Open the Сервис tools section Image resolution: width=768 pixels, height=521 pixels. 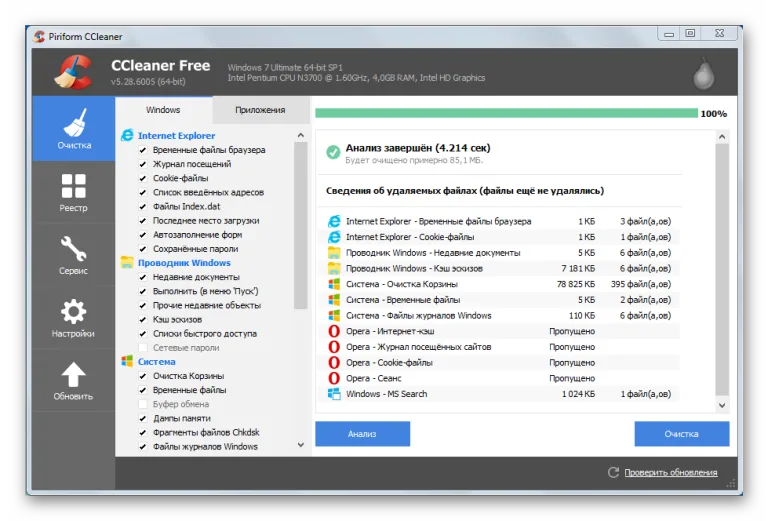74,255
